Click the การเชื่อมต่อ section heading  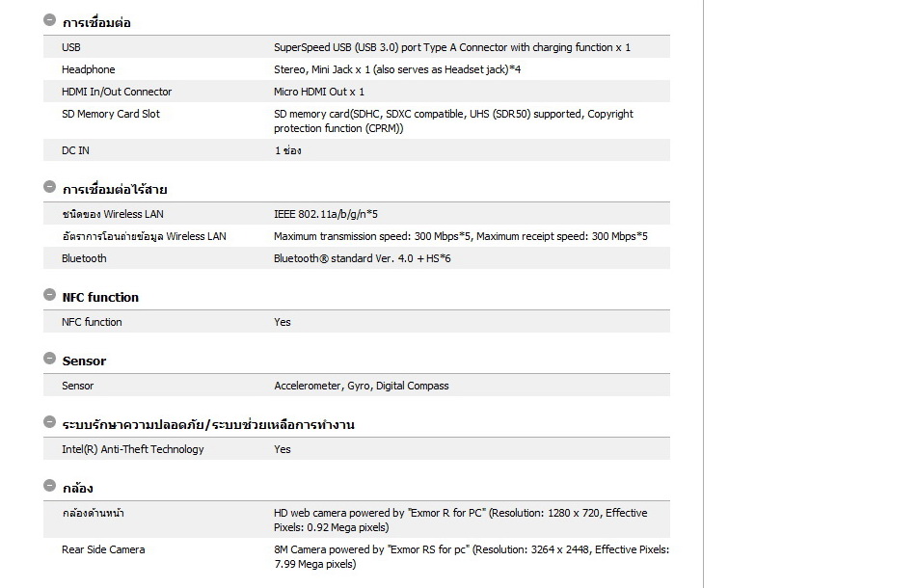click(96, 22)
